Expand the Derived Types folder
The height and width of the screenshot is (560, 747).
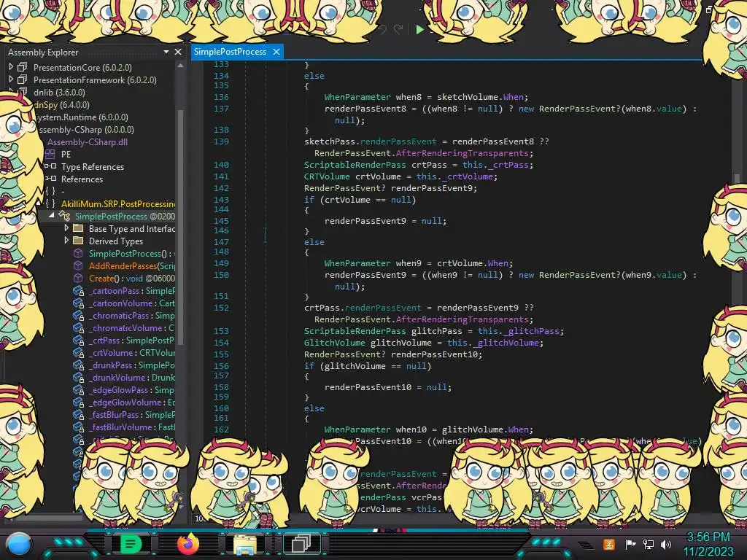pos(66,241)
